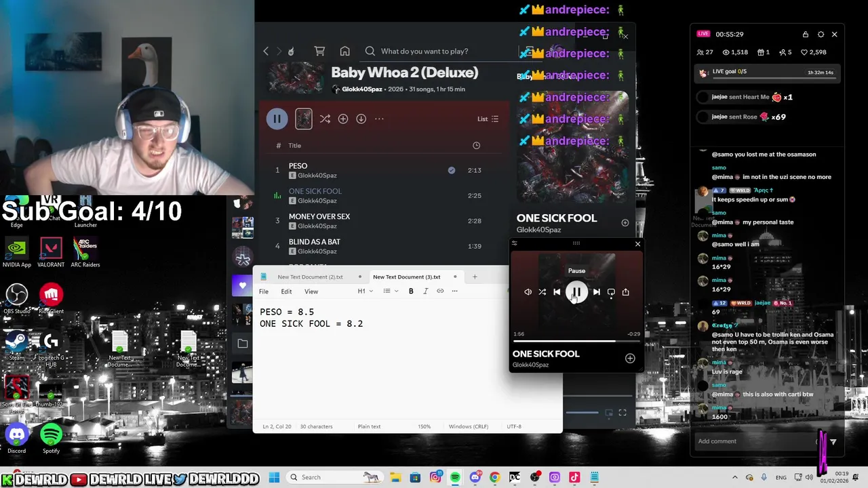Screen dimensions: 868x488
Task: Open miniplayer settings icon at top left
Action: tap(514, 243)
